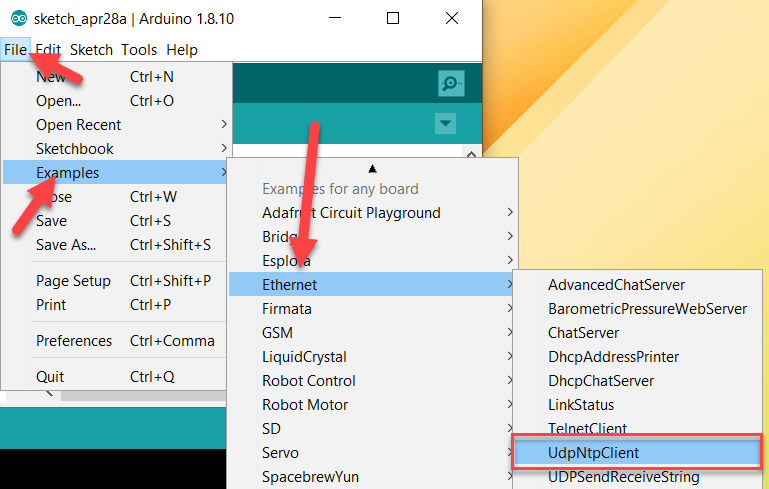Image resolution: width=769 pixels, height=489 pixels.
Task: Expand the SD examples submenu
Action: 373,429
